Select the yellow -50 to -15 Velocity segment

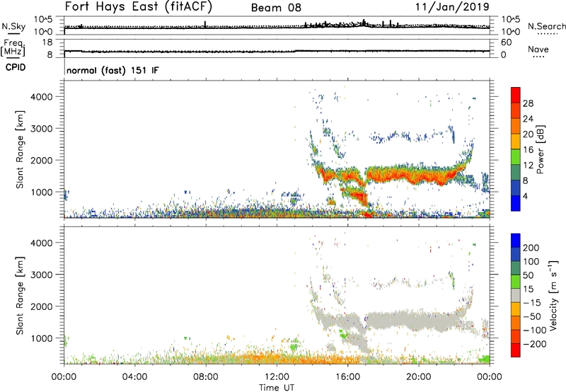[x=516, y=309]
